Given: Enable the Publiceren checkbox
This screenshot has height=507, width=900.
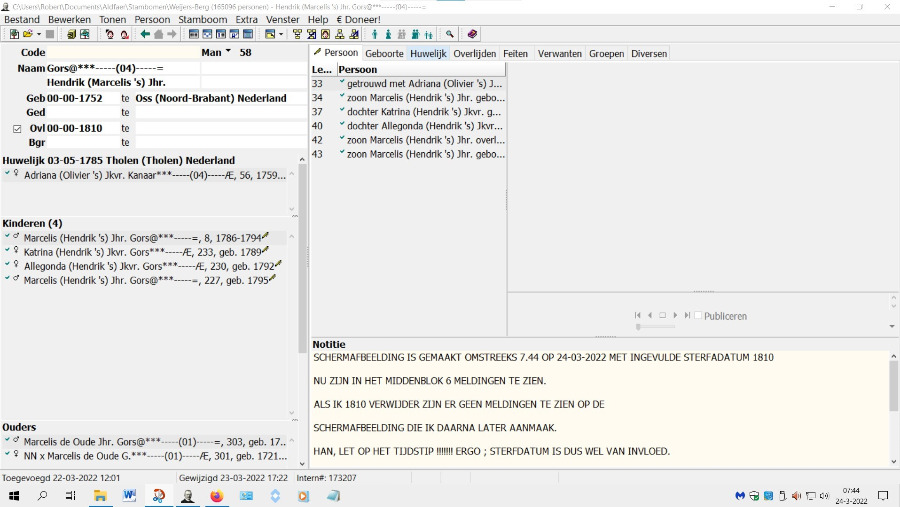Looking at the screenshot, I should 699,316.
